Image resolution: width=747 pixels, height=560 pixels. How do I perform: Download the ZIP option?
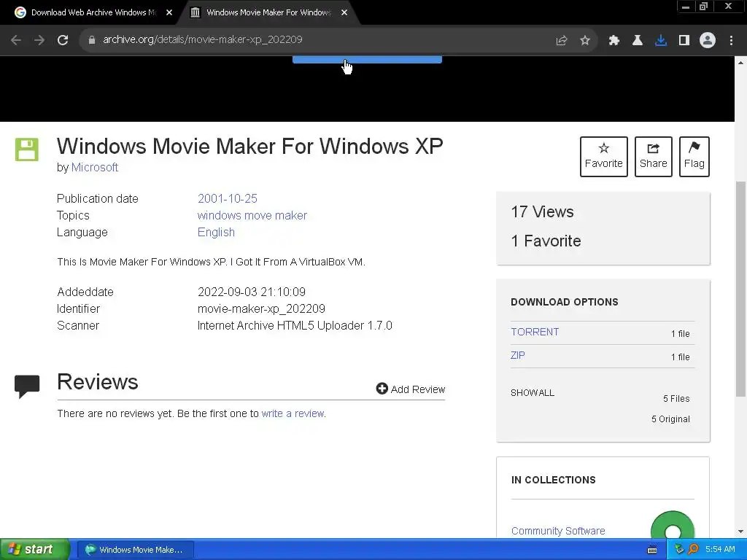[x=517, y=355]
